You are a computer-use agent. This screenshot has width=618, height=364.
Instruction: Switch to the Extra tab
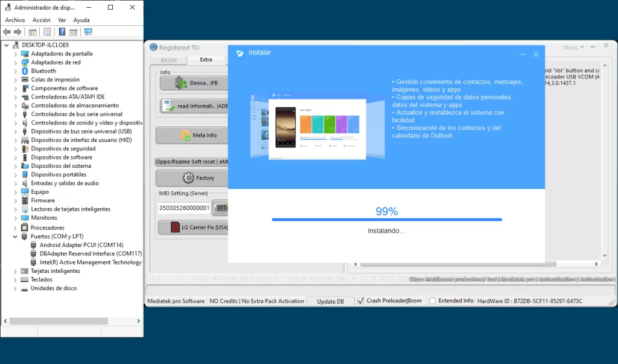[206, 60]
